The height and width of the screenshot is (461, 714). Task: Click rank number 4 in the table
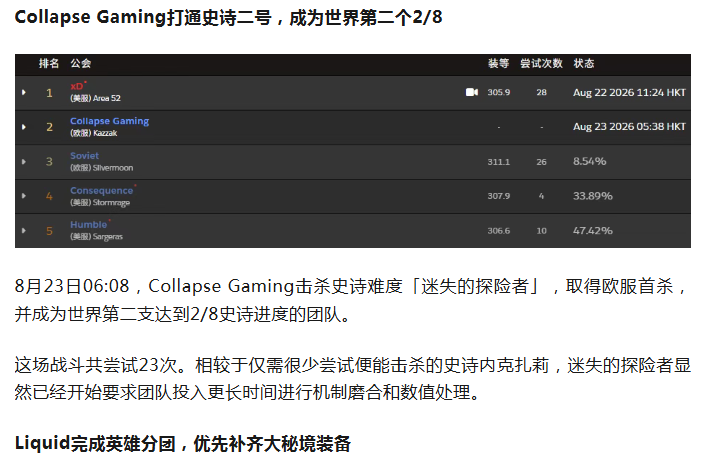49,196
